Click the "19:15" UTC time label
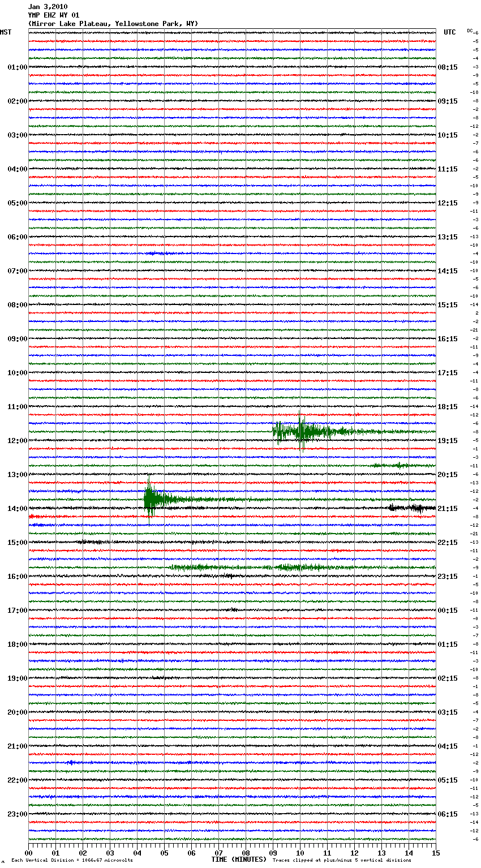The image size is (481, 868). (448, 441)
